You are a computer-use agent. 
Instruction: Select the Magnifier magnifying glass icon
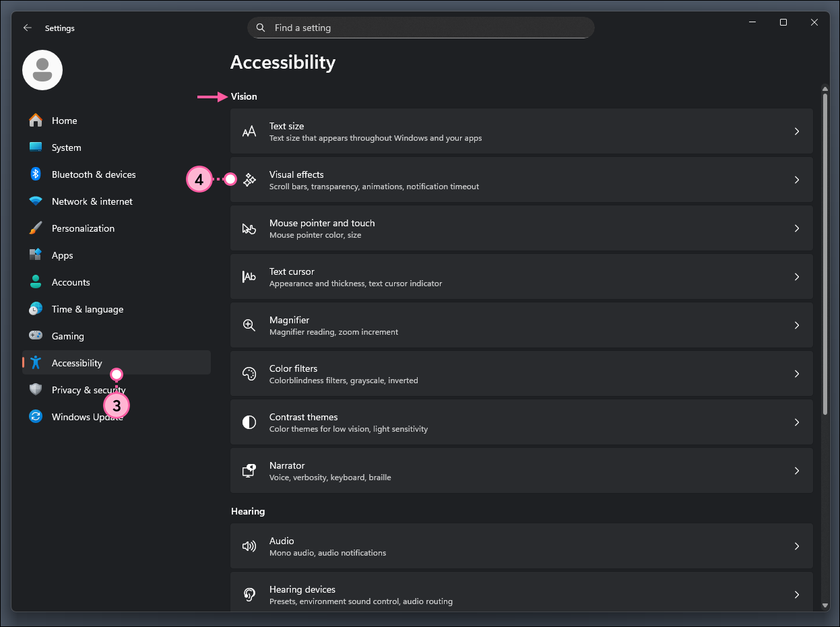click(249, 325)
